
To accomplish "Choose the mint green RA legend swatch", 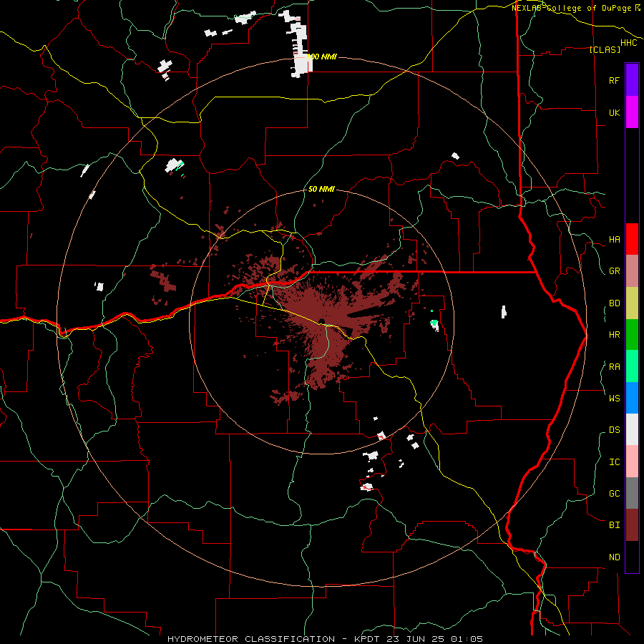I will 632,366.
